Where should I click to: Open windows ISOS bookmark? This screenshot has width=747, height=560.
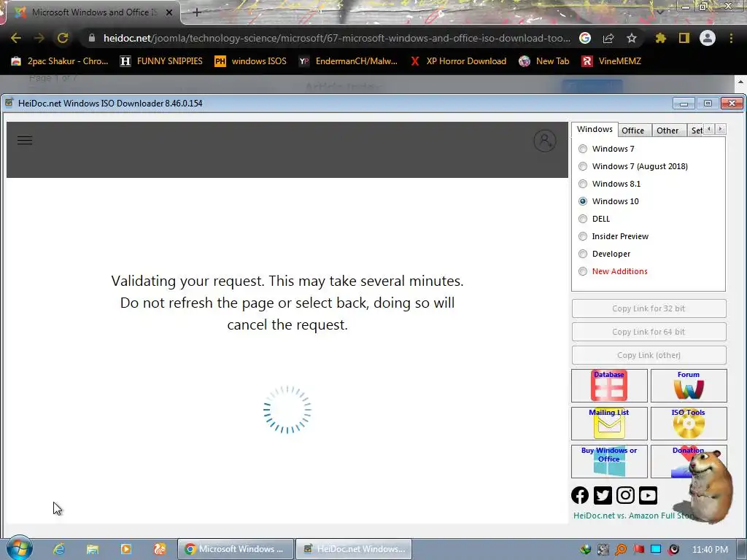[x=251, y=61]
